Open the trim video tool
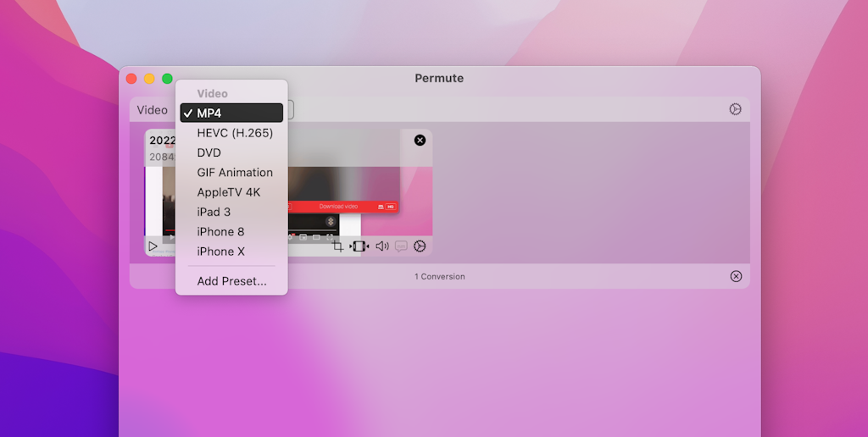 point(359,246)
